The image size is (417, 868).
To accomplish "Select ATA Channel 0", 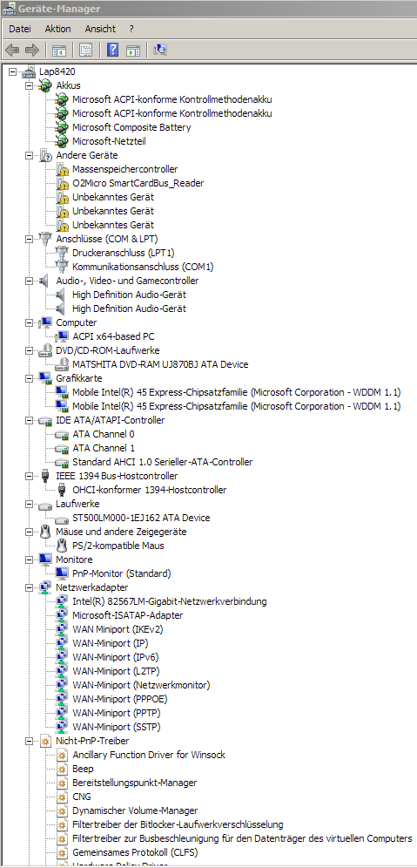I will 104,434.
